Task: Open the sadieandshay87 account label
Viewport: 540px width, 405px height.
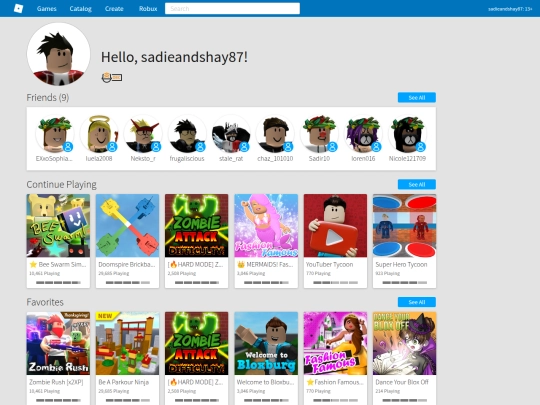Action: tap(510, 9)
